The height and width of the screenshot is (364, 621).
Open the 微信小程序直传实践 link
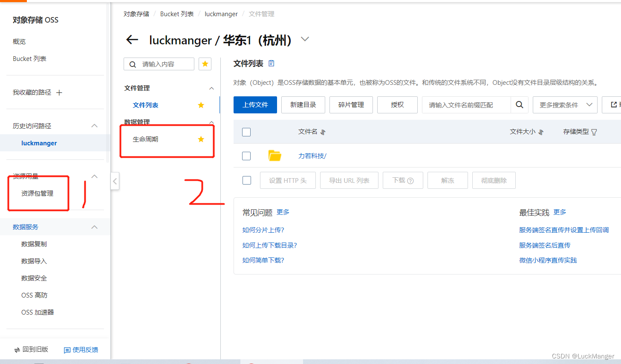pyautogui.click(x=548, y=260)
